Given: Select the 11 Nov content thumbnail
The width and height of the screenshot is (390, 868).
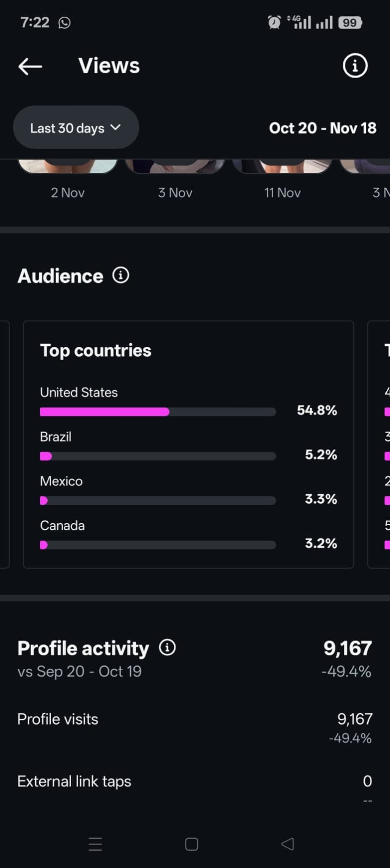Looking at the screenshot, I should [x=282, y=167].
